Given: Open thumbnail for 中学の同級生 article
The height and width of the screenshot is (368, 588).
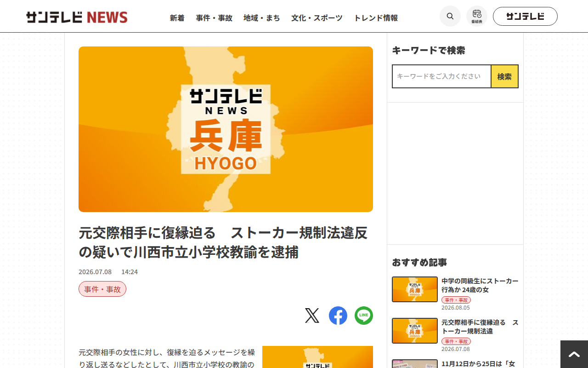Looking at the screenshot, I should [415, 289].
